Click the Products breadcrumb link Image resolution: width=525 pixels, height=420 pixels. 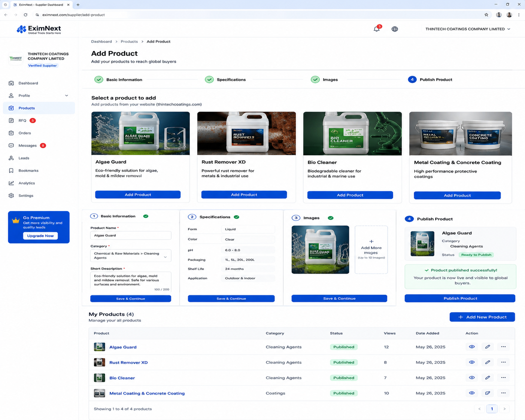pos(129,42)
